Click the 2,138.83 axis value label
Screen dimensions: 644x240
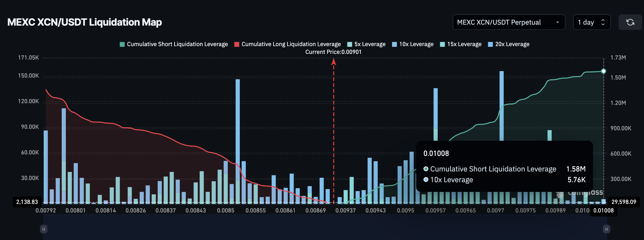(27, 202)
